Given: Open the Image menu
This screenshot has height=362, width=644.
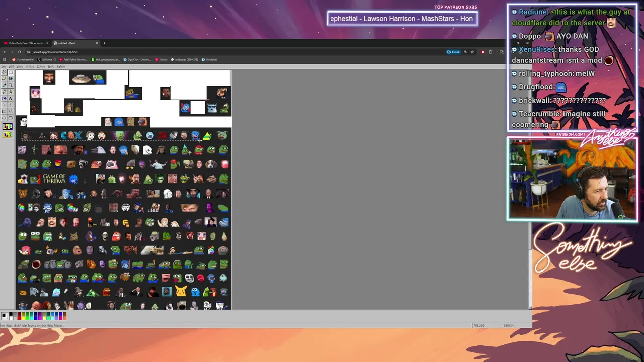Looking at the screenshot, I should point(30,66).
